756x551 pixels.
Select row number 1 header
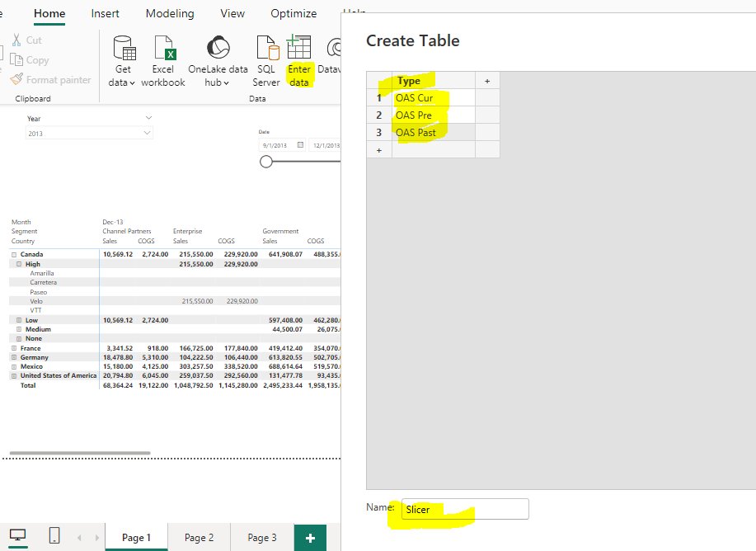click(379, 98)
